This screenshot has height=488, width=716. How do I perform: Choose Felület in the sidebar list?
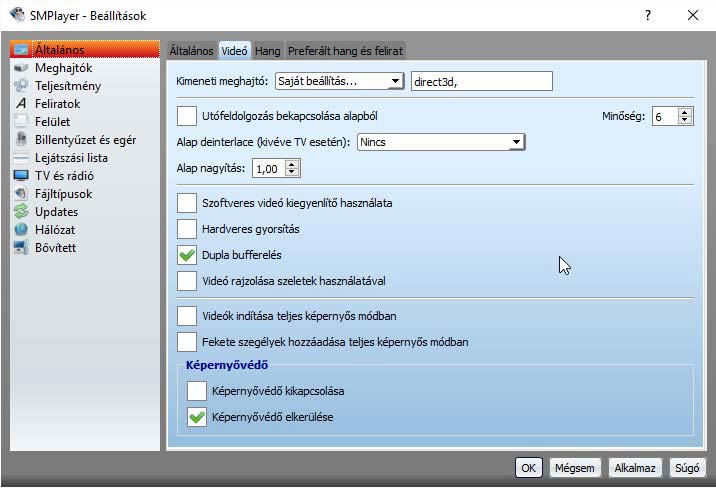85,121
